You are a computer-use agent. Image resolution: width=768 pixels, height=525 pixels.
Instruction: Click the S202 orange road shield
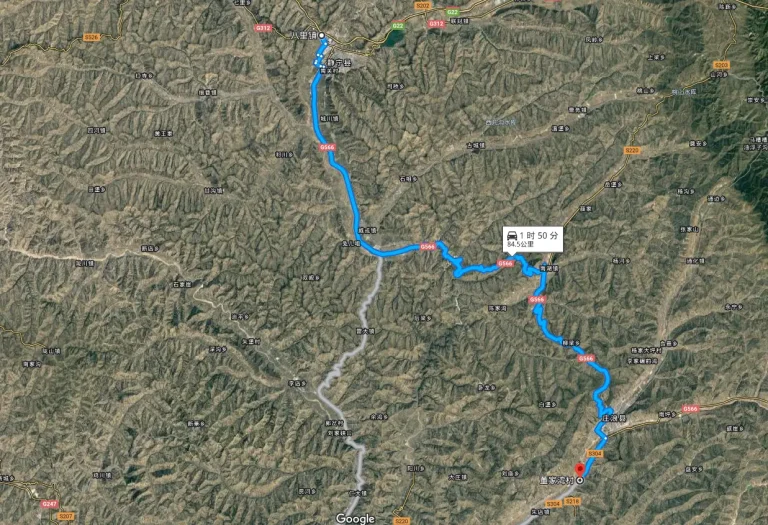[x=422, y=5]
